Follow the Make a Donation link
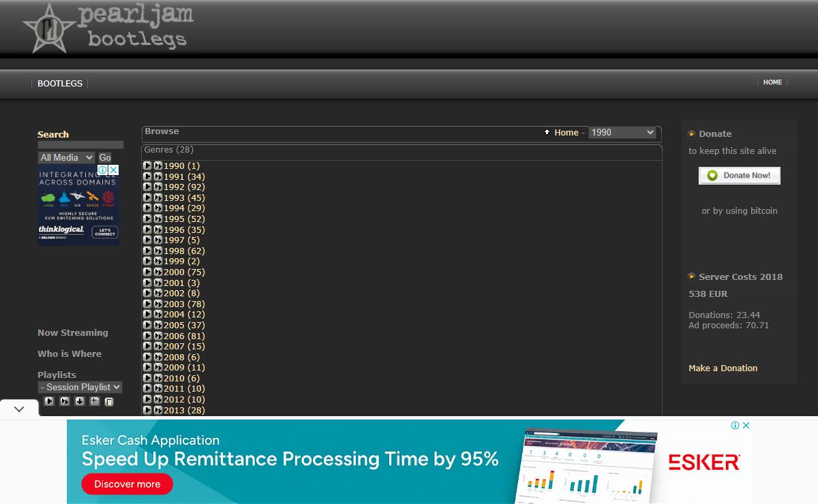The height and width of the screenshot is (504, 818). coord(723,368)
